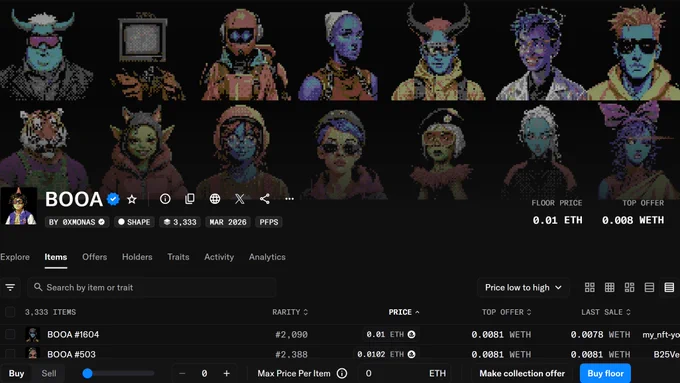This screenshot has width=680, height=383.
Task: Open the BOOA #1604 item name
Action: (73, 334)
